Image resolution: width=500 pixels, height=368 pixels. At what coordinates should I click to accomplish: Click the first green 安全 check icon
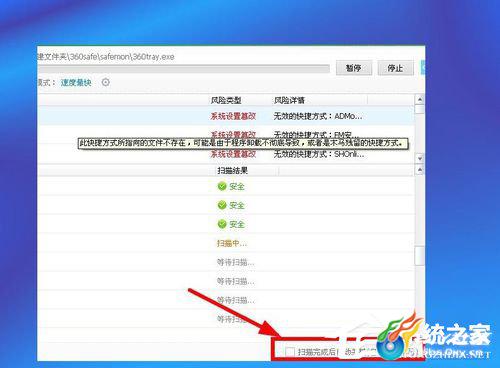[222, 186]
